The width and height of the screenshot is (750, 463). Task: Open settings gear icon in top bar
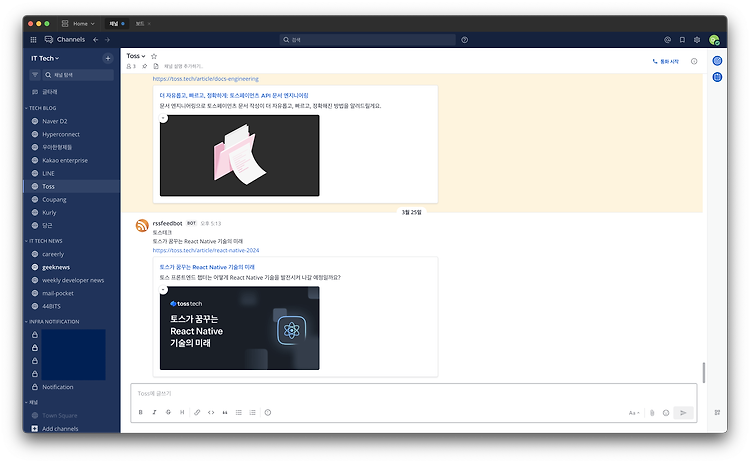(x=697, y=40)
